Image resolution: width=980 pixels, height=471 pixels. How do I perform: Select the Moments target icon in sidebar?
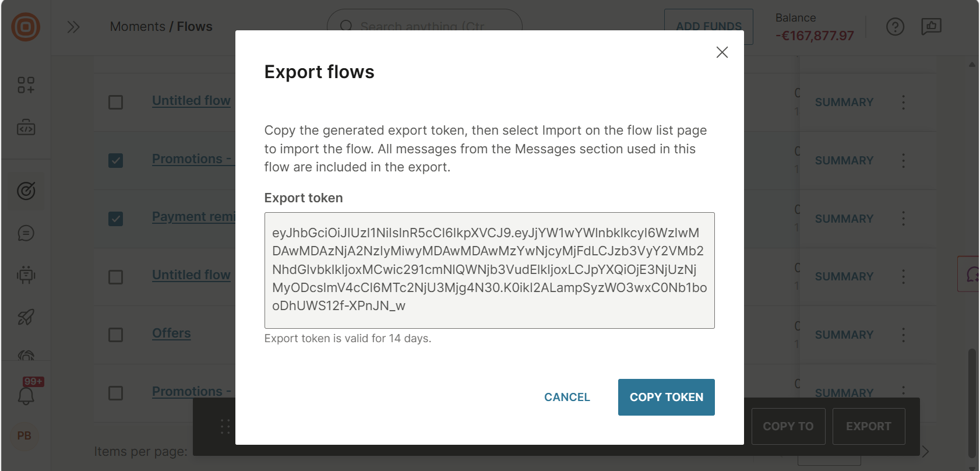[x=26, y=191]
